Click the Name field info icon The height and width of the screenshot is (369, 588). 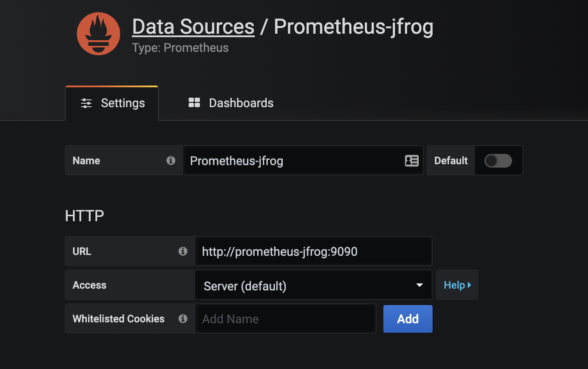[171, 161]
